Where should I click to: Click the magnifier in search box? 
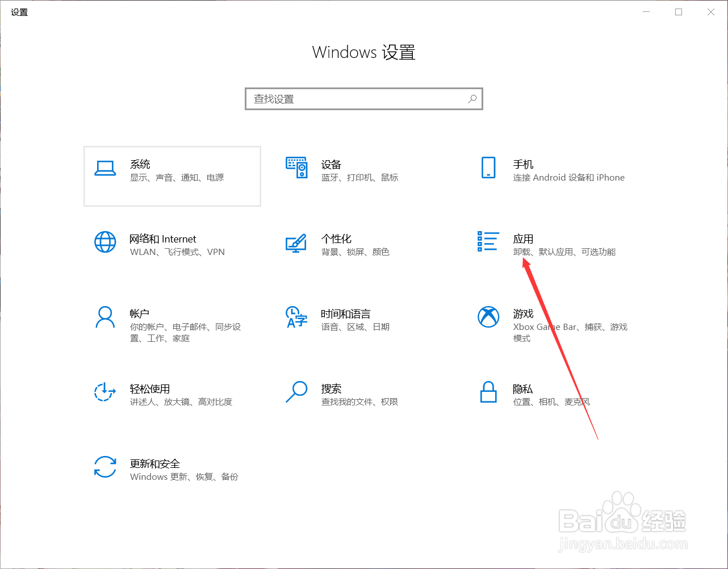coord(472,99)
